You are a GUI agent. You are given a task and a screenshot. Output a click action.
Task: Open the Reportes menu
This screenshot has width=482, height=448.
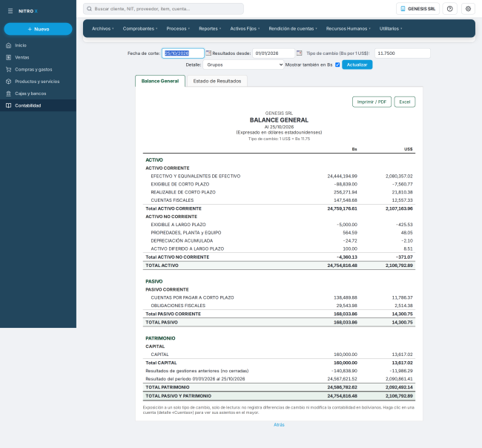tap(210, 29)
